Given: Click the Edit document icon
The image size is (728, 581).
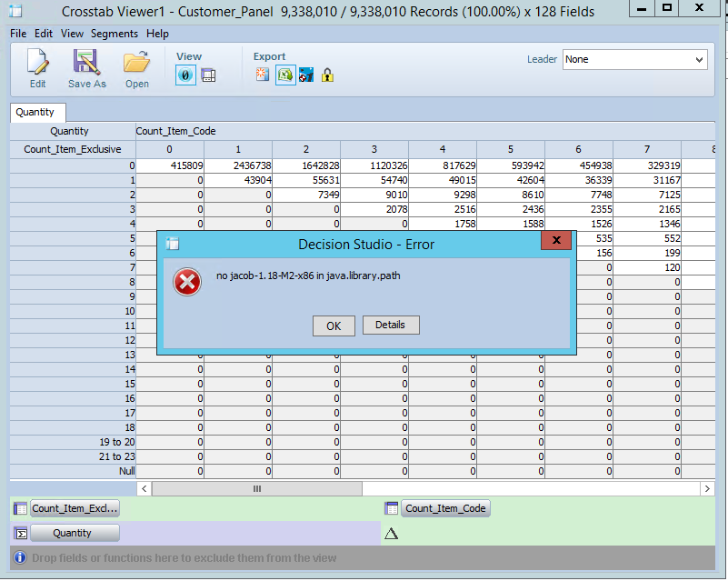Looking at the screenshot, I should point(37,63).
